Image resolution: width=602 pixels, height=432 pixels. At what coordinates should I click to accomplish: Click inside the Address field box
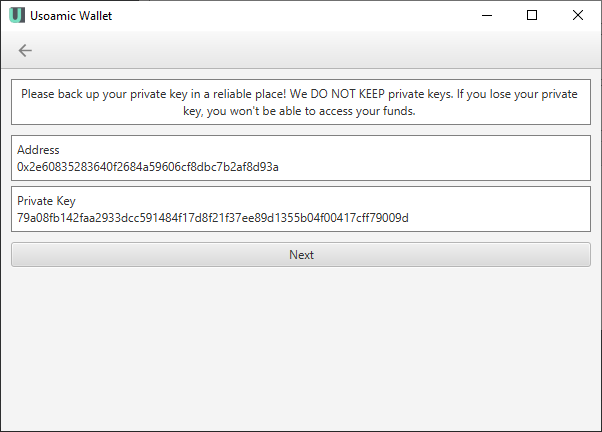[301, 158]
